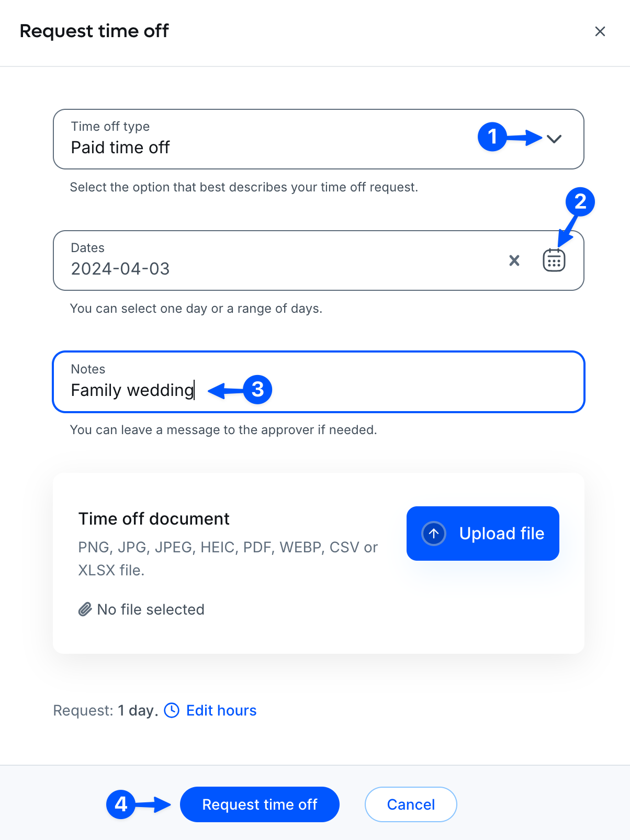The height and width of the screenshot is (840, 630).
Task: Click the upload arrow circle icon
Action: pyautogui.click(x=434, y=533)
